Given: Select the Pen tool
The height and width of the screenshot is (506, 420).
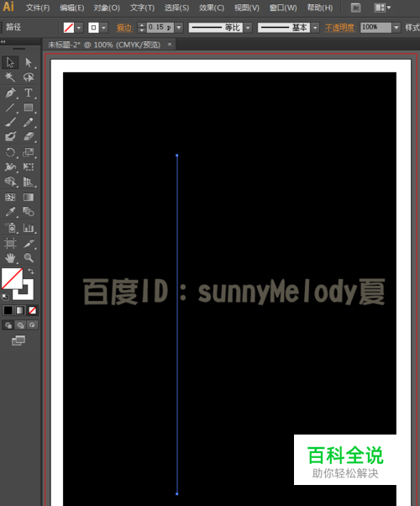Looking at the screenshot, I should coord(10,92).
